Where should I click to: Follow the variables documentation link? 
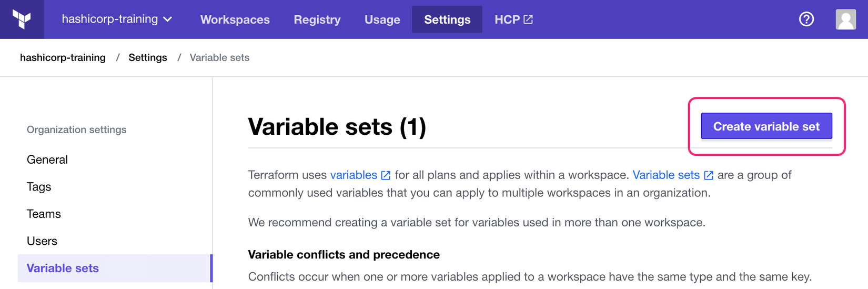tap(354, 175)
